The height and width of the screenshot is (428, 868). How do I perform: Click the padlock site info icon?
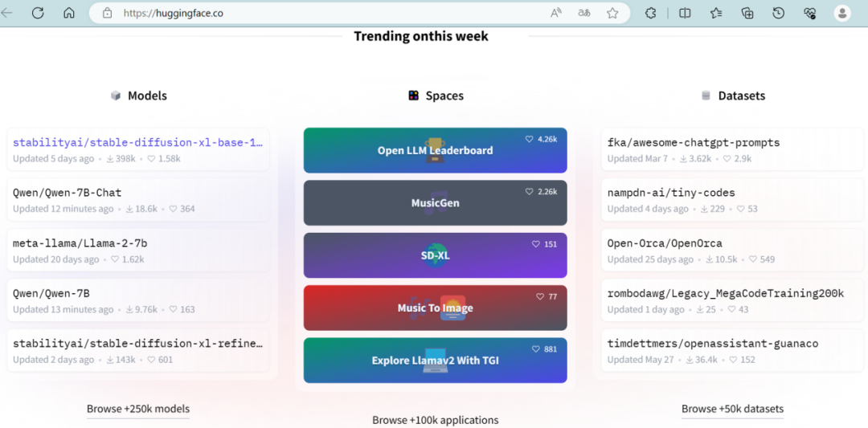point(108,14)
